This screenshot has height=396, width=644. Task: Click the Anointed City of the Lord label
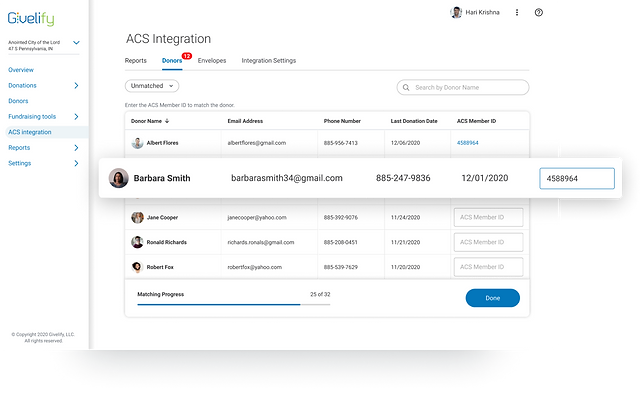pyautogui.click(x=34, y=42)
